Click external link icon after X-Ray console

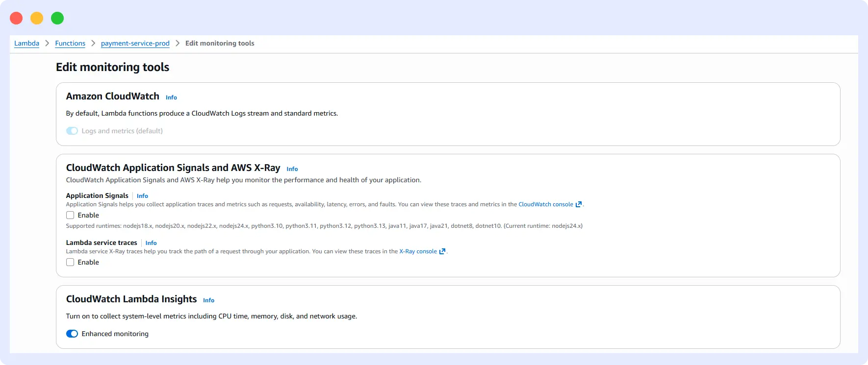coord(442,251)
